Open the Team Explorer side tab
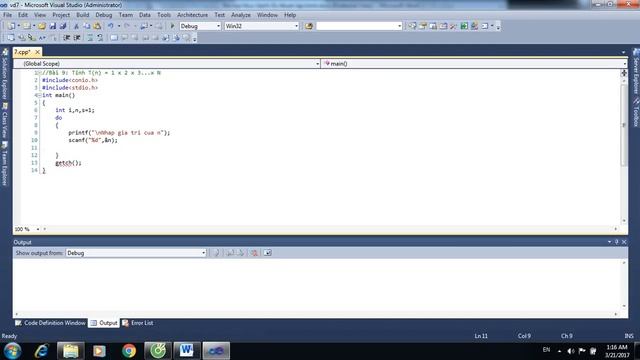Image resolution: width=640 pixels, height=360 pixels. (5, 164)
